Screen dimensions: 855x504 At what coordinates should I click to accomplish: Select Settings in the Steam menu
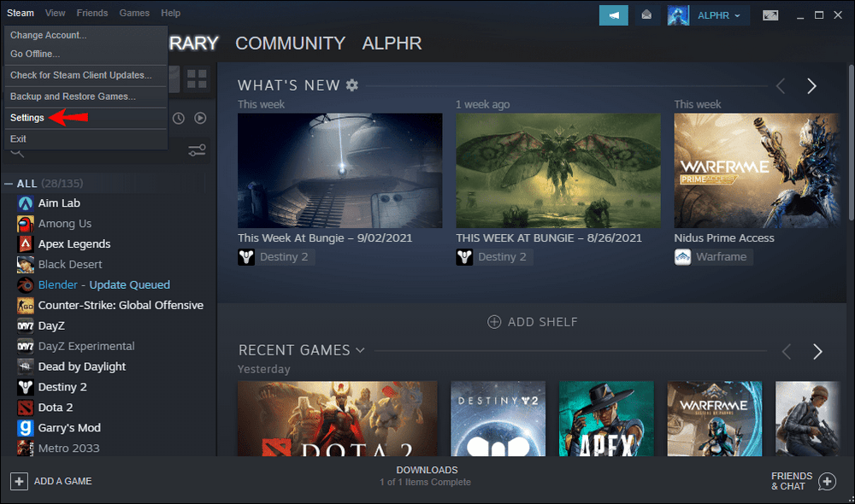click(27, 118)
